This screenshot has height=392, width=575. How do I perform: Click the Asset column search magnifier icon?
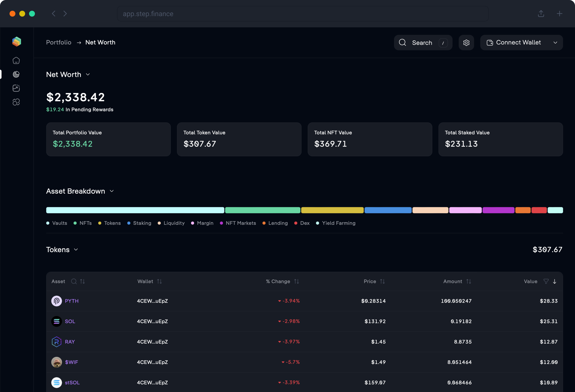tap(74, 281)
